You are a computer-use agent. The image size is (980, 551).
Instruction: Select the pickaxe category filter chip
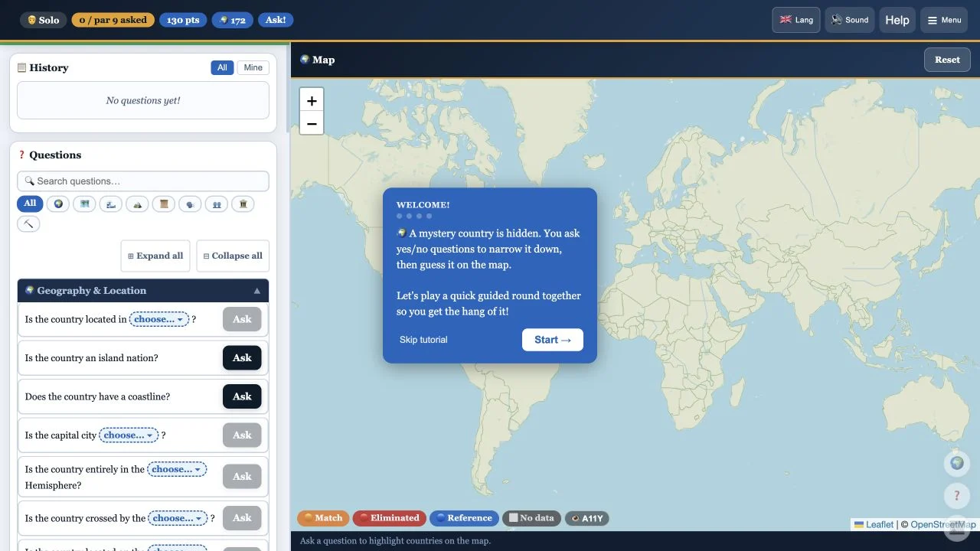[28, 224]
